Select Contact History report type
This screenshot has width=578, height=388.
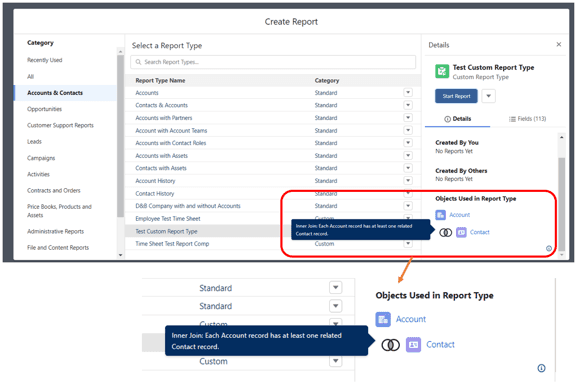pos(154,193)
